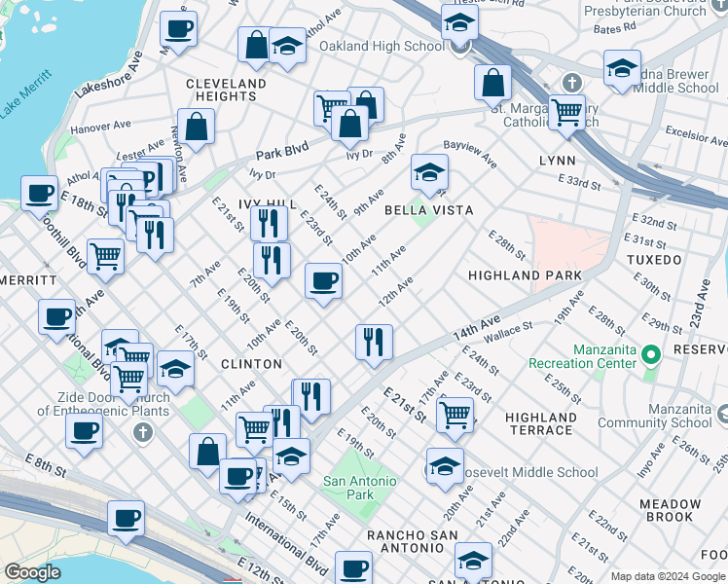Click the 'Lake Merritt' water label
Viewport: 728px width, 584px height.
[25, 94]
